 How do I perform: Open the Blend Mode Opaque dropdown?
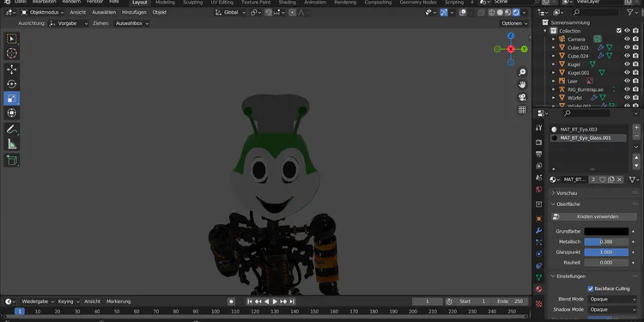point(612,299)
